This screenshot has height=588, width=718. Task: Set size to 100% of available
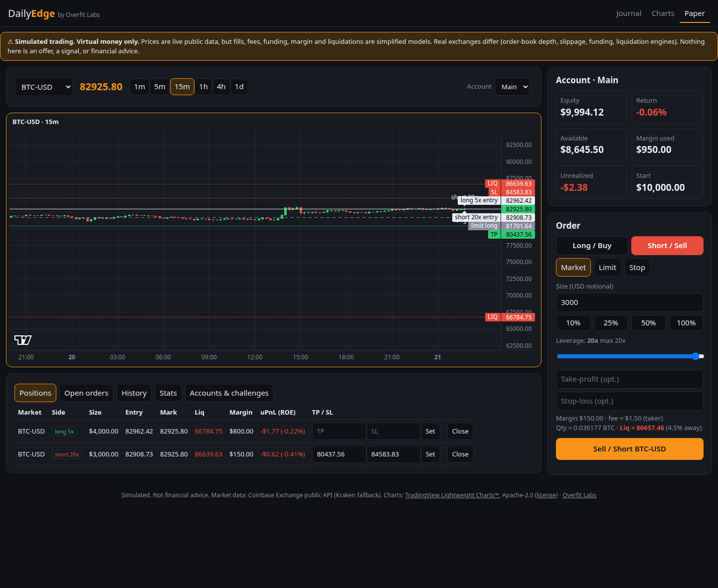coord(686,323)
